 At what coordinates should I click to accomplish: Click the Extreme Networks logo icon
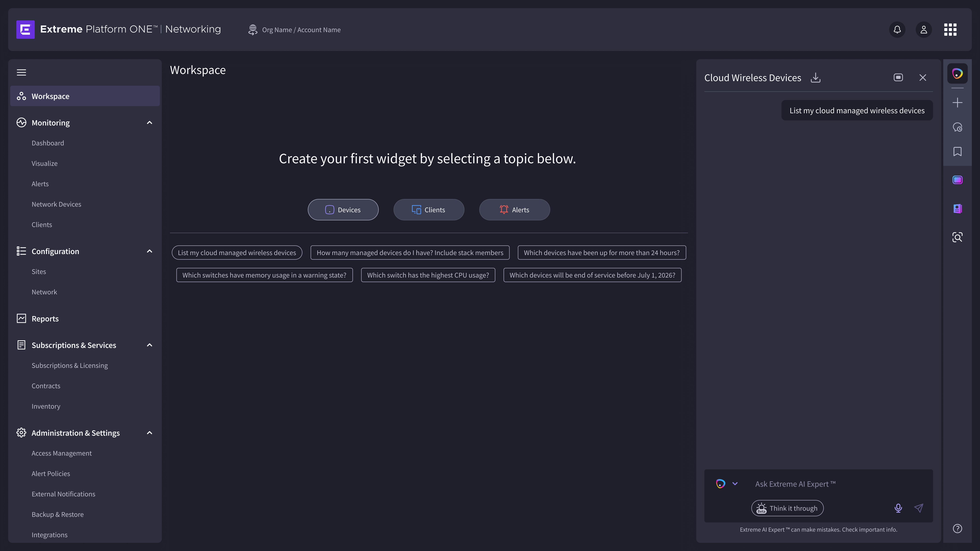point(26,29)
